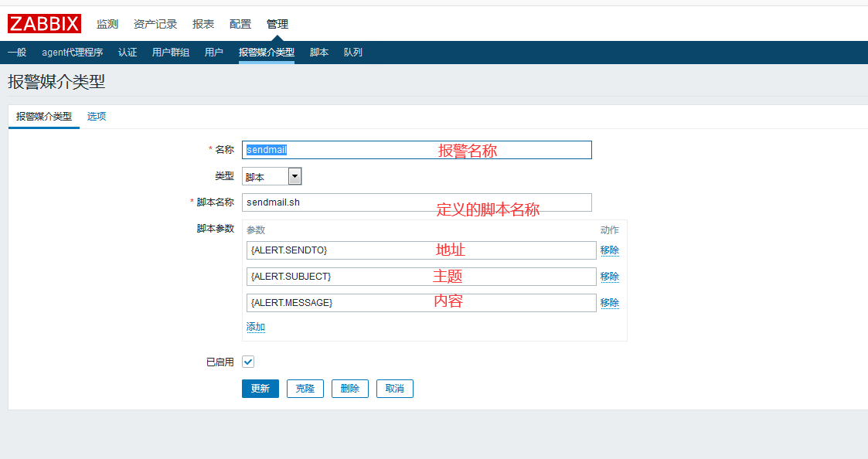Open the 用户群组 submenu
868x459 pixels.
(171, 53)
